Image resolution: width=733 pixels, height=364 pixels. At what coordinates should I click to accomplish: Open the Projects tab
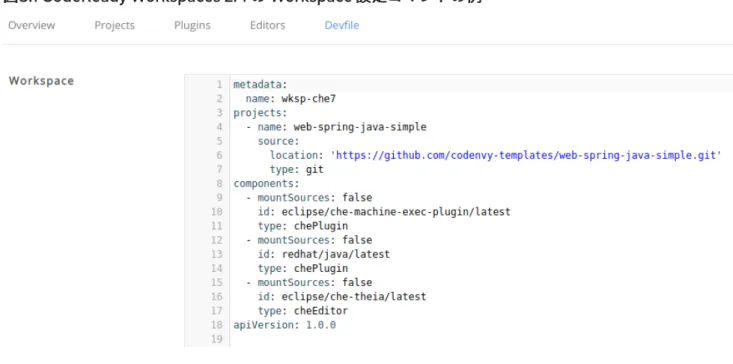(115, 25)
